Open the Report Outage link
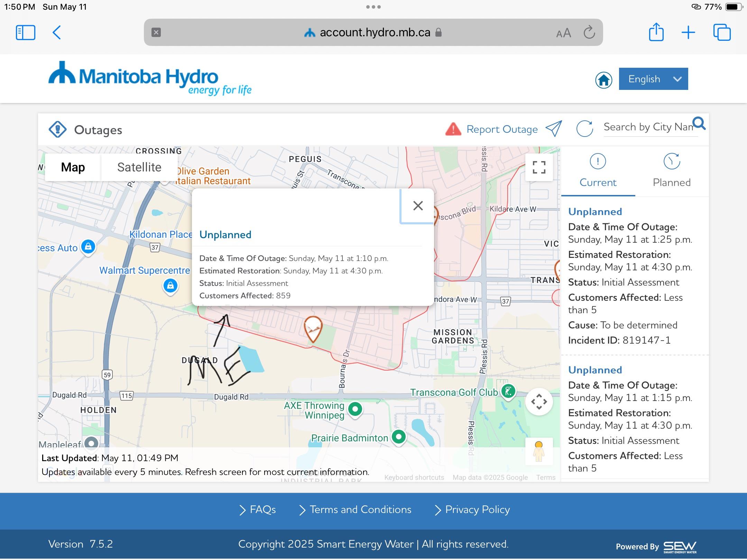The height and width of the screenshot is (560, 747). pos(502,129)
